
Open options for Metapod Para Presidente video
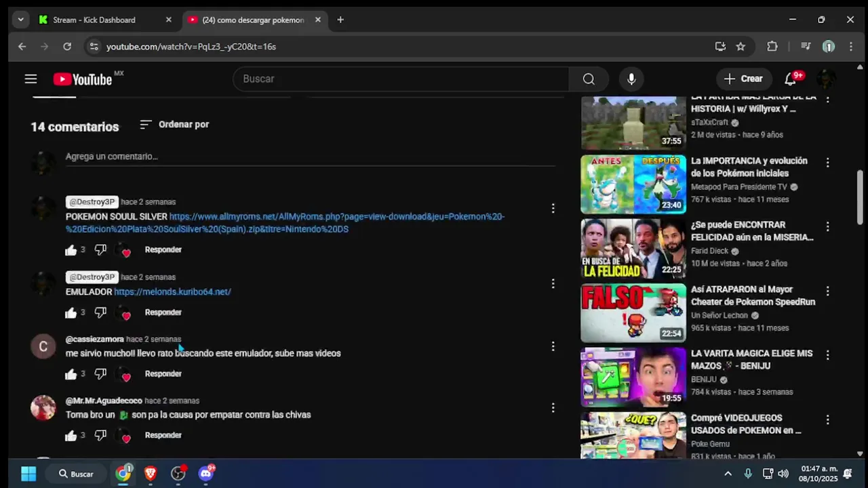(827, 163)
